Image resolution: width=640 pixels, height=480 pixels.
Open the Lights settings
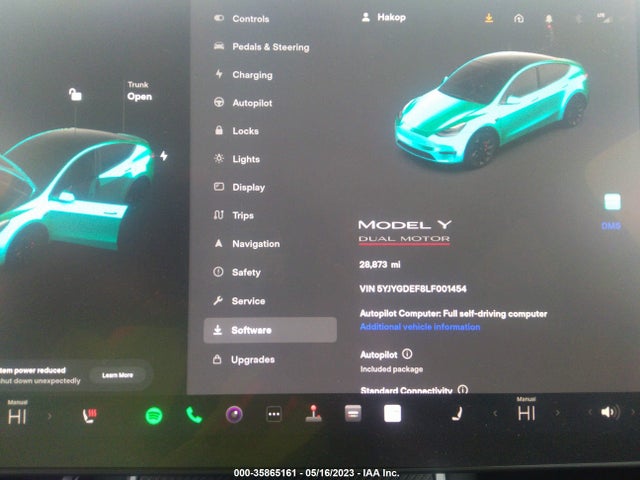click(x=237, y=159)
